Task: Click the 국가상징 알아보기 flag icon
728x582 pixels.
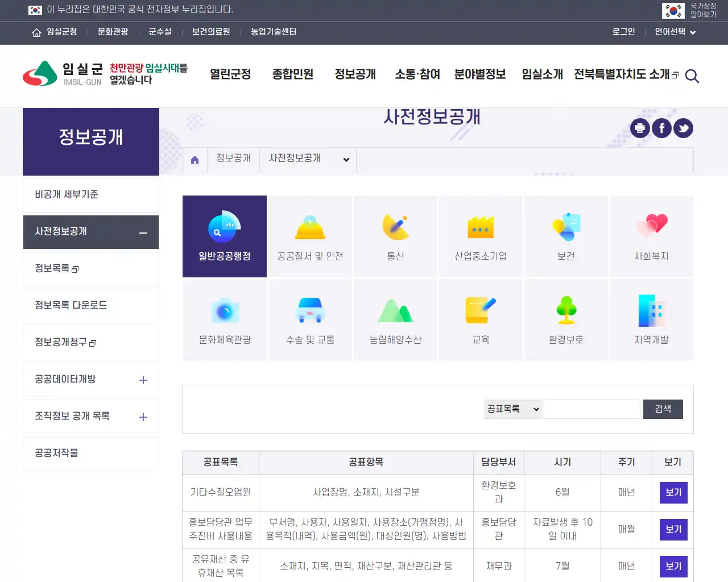Action: click(x=673, y=11)
